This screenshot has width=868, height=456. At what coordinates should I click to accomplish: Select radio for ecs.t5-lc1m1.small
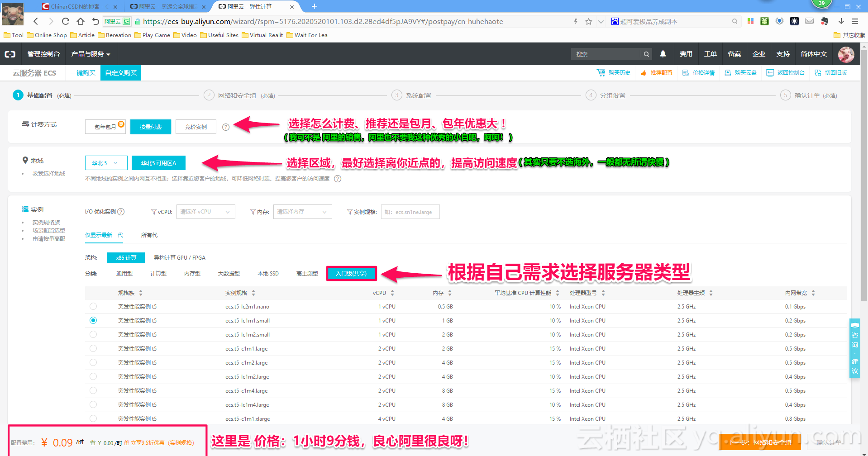[x=93, y=320]
